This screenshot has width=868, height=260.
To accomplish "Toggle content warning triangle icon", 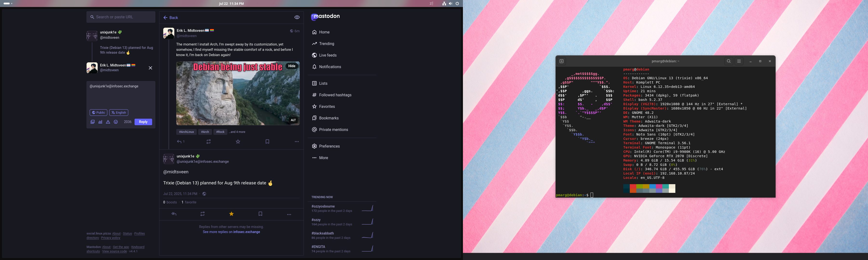I will 108,122.
